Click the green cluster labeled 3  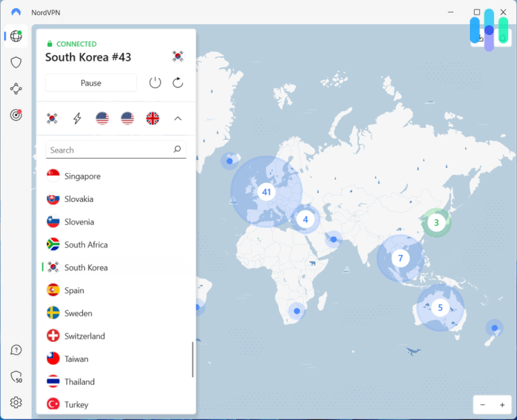pos(436,223)
